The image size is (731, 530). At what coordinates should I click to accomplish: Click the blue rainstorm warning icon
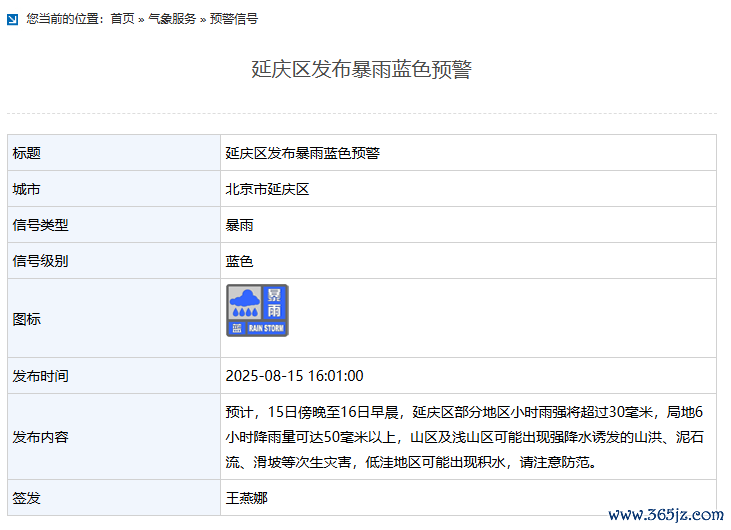(x=257, y=310)
